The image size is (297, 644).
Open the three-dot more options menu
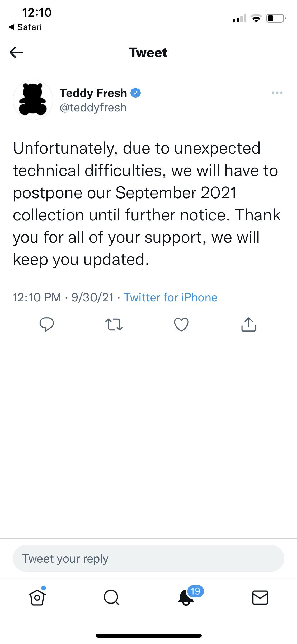click(x=277, y=93)
